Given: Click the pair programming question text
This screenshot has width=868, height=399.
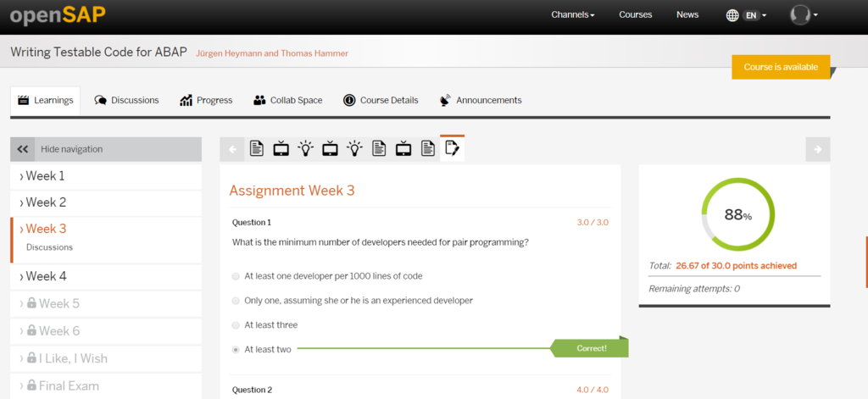Looking at the screenshot, I should click(381, 241).
